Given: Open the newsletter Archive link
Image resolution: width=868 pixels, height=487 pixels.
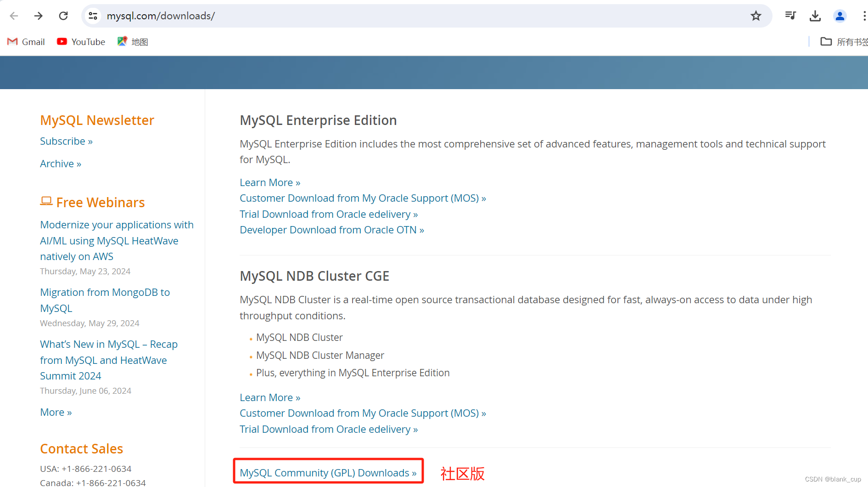Looking at the screenshot, I should tap(61, 164).
